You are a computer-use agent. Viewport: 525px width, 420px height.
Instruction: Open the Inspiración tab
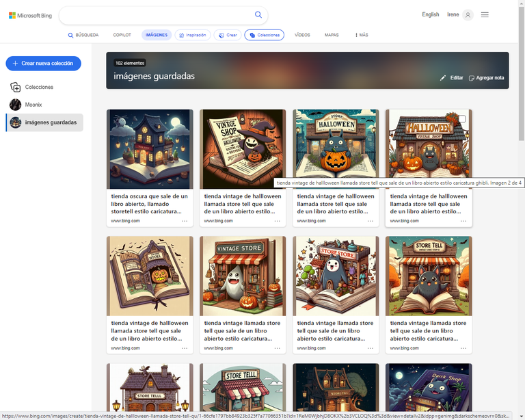(193, 35)
